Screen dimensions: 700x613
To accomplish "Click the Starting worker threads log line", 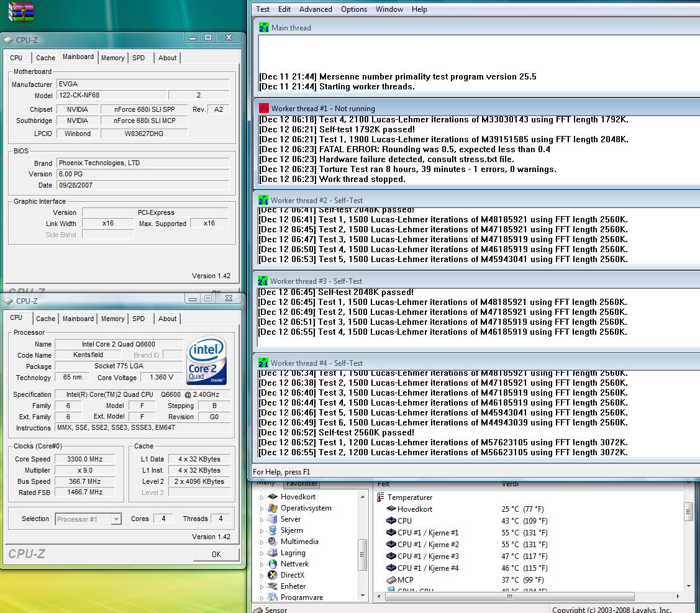I will (x=337, y=86).
